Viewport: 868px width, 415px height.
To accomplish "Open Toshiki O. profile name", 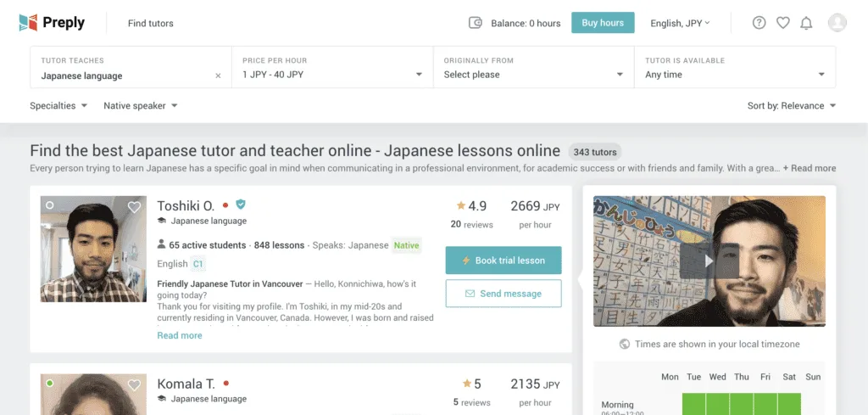I will (186, 206).
